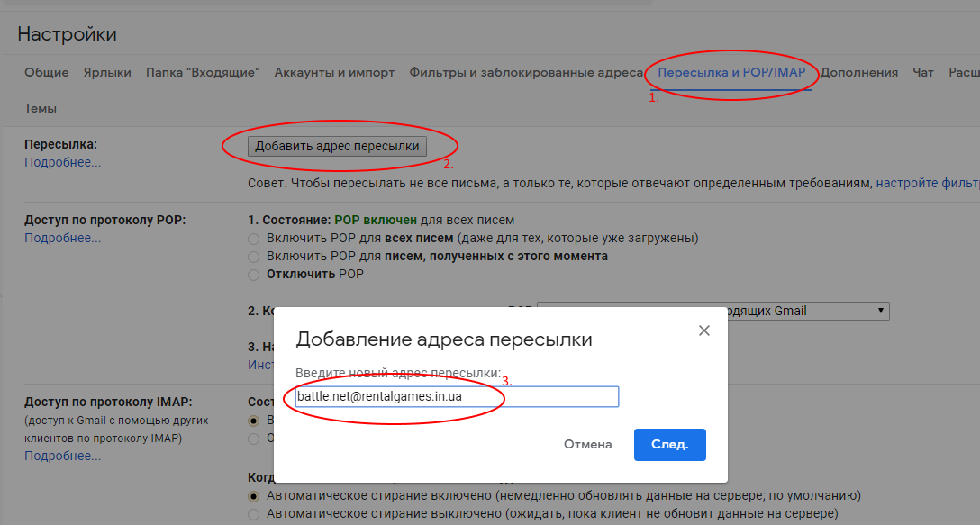This screenshot has height=525, width=980.
Task: Go to Фильтры и заблокированные адреса tab
Action: 526,72
